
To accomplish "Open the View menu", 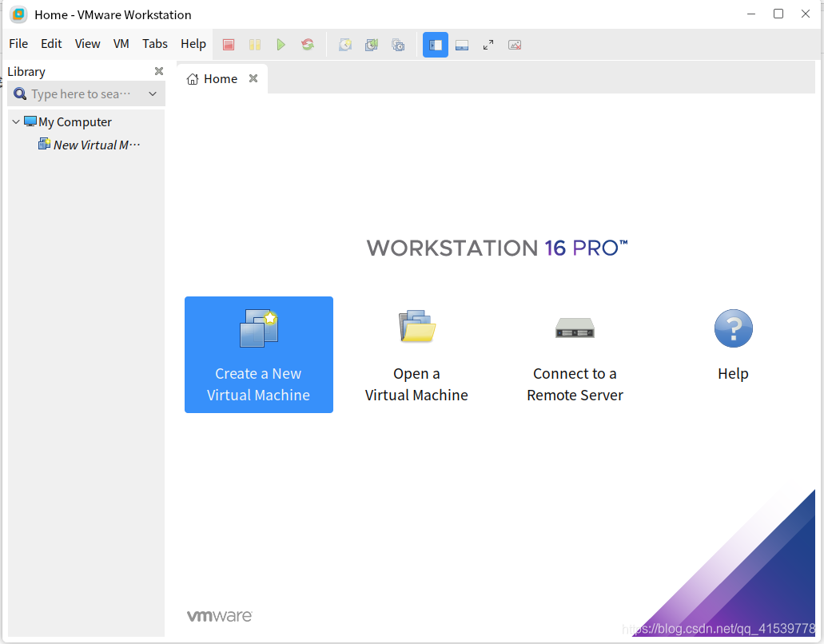I will [87, 44].
